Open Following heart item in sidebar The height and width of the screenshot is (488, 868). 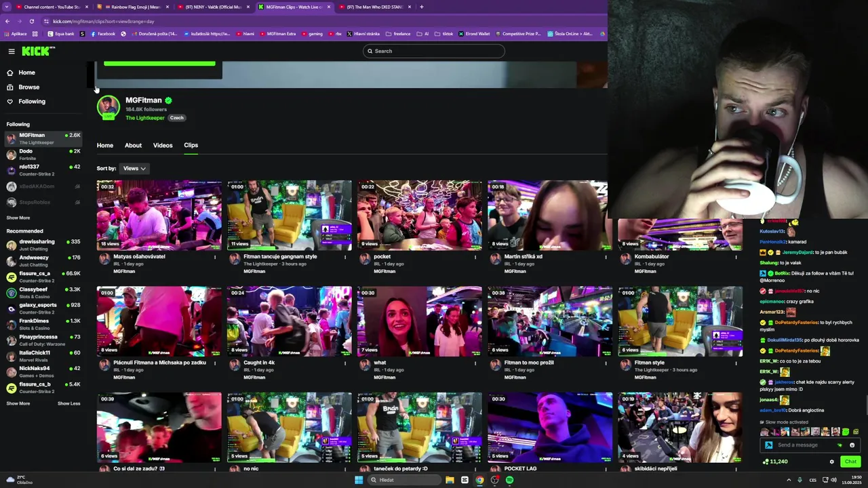[x=31, y=102]
